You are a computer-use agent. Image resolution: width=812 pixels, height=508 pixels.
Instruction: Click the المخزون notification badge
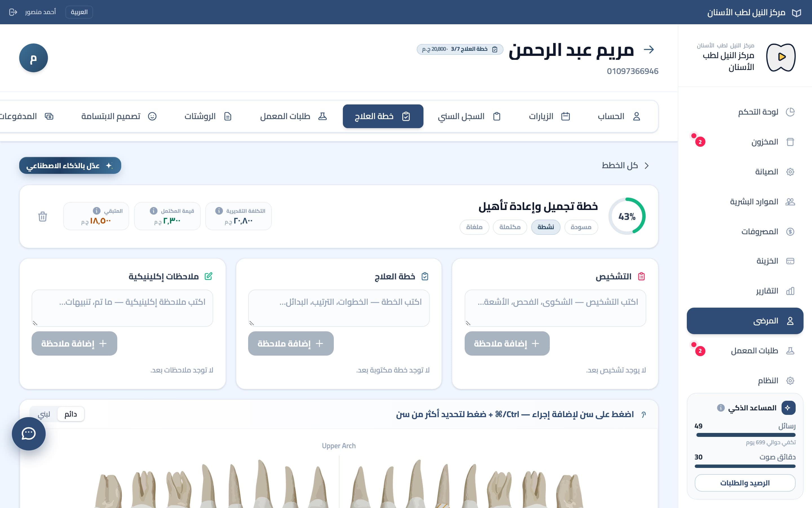(700, 142)
